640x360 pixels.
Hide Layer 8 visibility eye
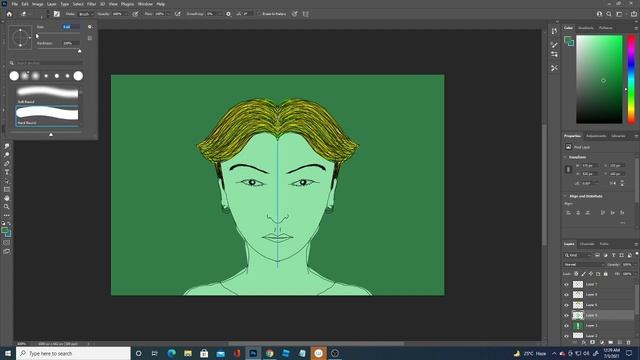(x=567, y=295)
